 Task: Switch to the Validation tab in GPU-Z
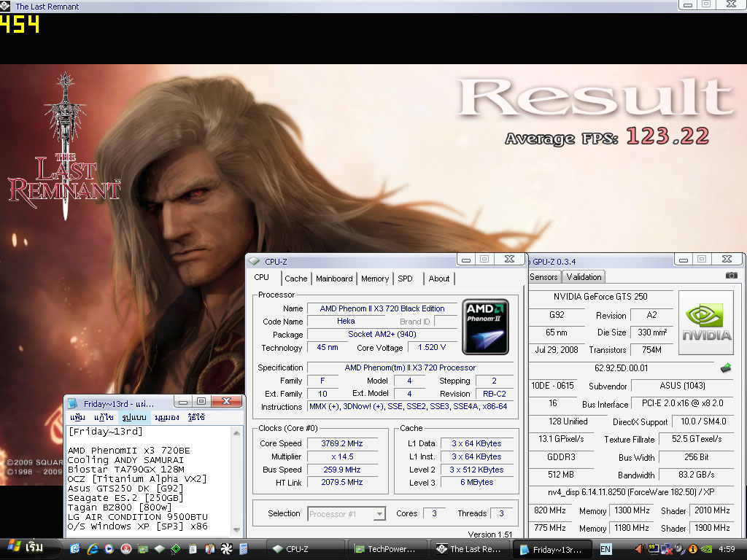[x=584, y=277]
